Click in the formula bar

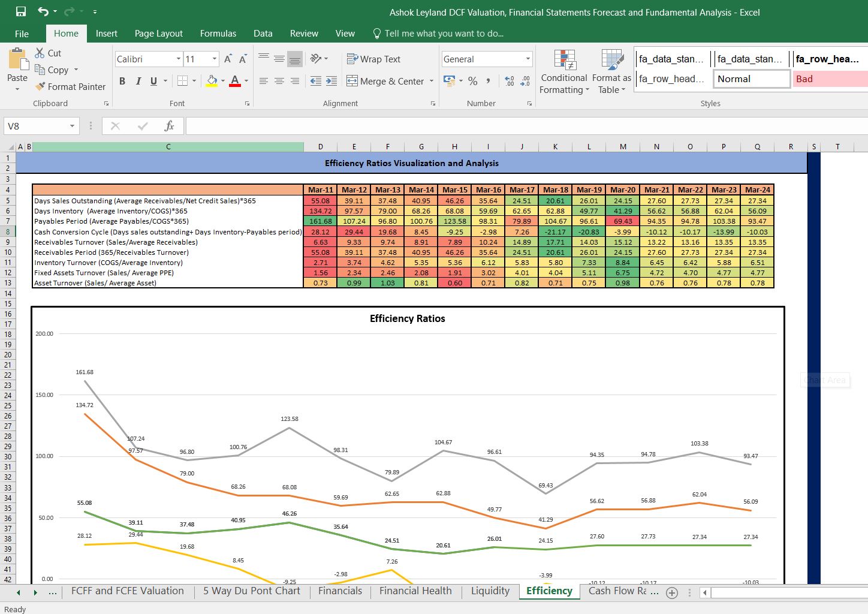click(526, 126)
